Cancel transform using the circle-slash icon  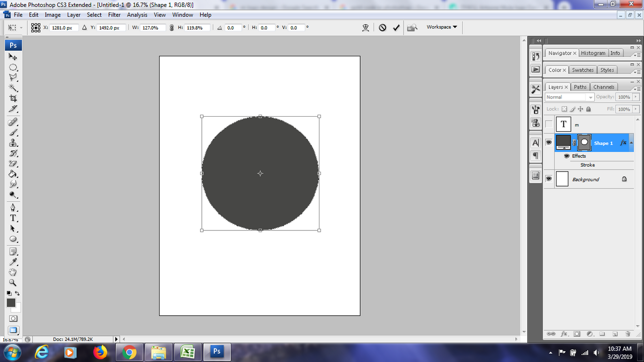[x=382, y=28]
